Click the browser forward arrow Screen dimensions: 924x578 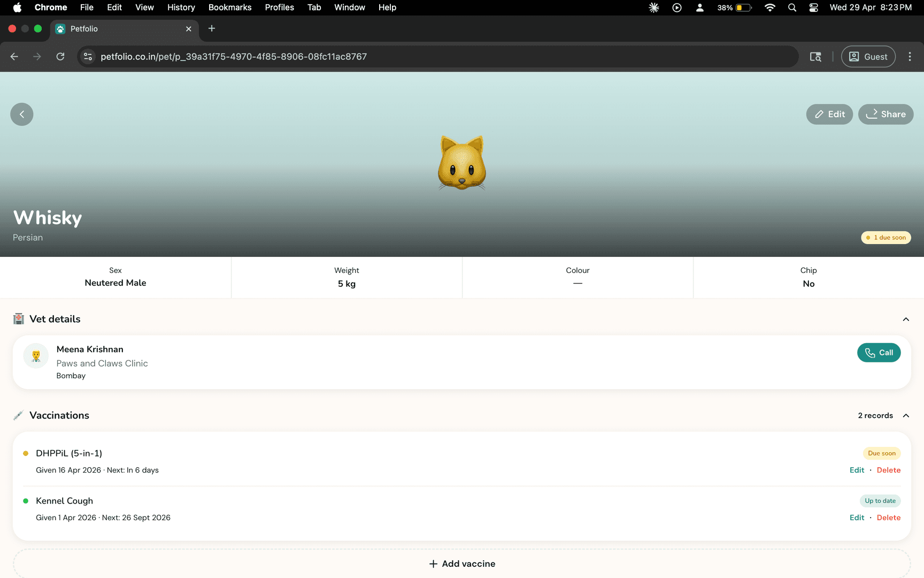(x=37, y=57)
